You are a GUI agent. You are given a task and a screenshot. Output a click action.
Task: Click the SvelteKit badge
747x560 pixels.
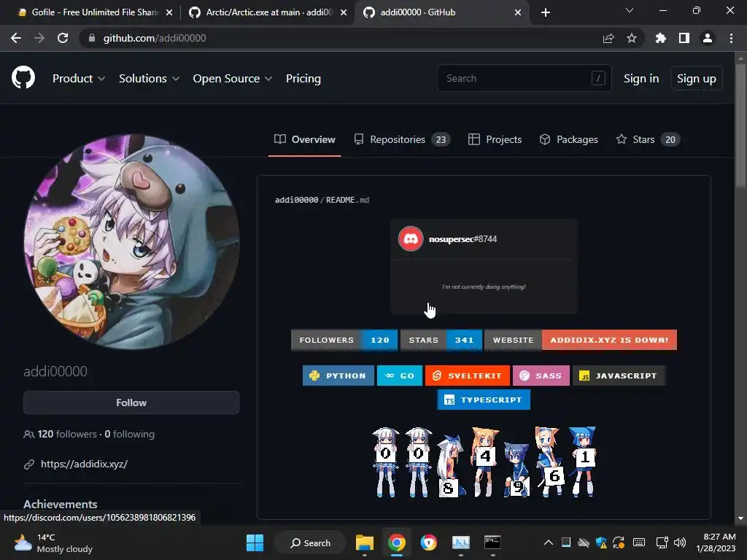(468, 376)
